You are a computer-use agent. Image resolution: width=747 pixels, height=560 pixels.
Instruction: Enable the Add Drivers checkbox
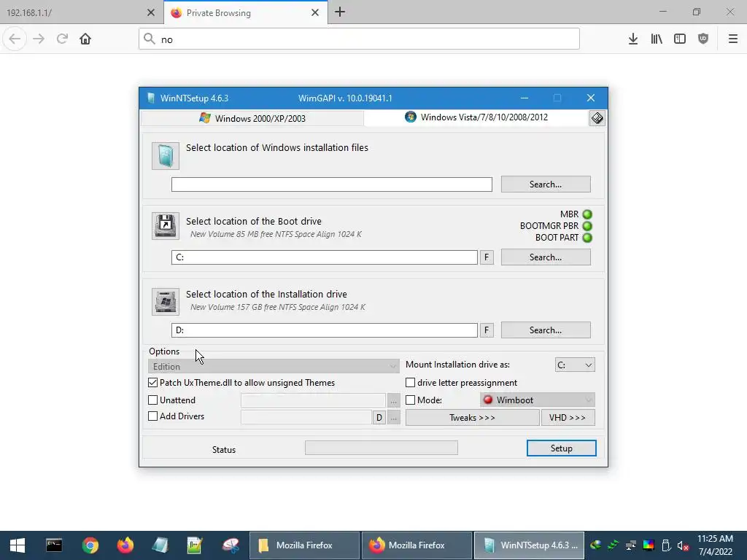[153, 416]
